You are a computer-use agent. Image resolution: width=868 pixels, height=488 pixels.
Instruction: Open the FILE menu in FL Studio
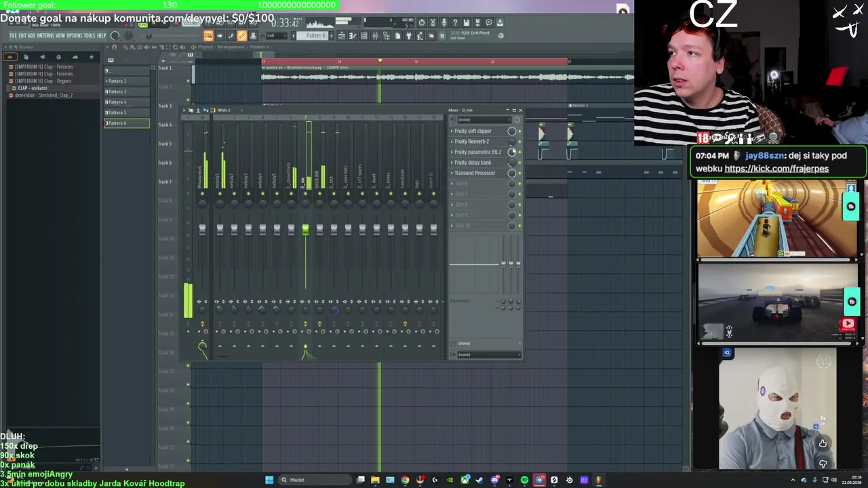pyautogui.click(x=13, y=35)
